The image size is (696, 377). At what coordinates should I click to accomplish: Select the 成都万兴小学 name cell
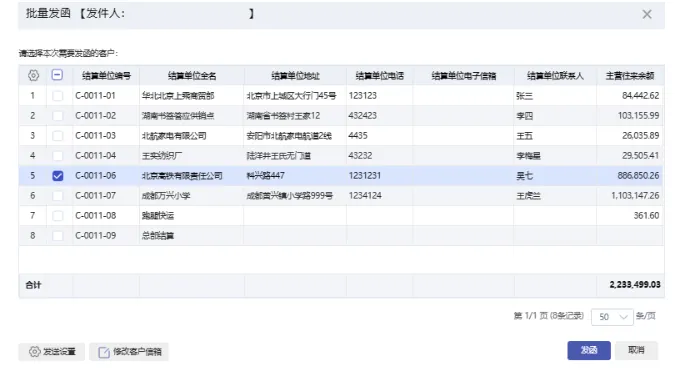point(191,196)
